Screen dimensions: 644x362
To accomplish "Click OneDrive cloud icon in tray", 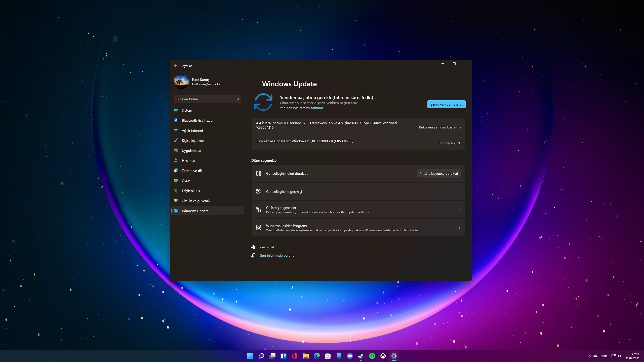I will [595, 356].
